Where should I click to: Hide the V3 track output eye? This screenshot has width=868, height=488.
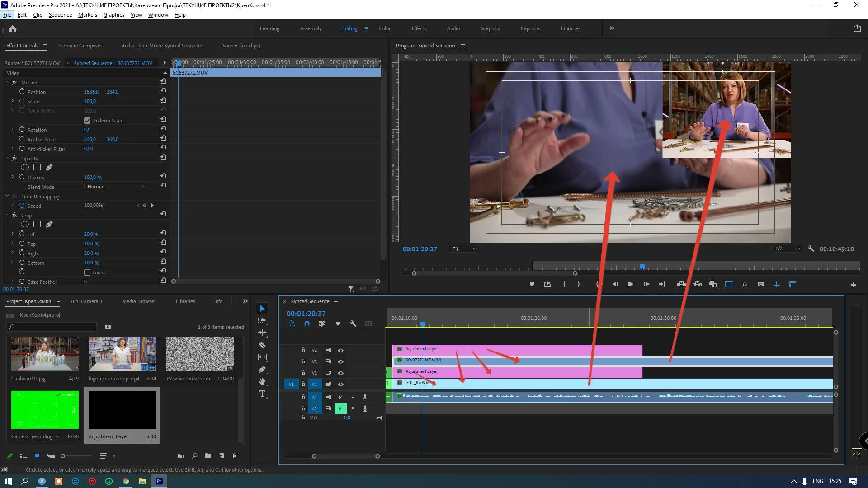pos(341,361)
